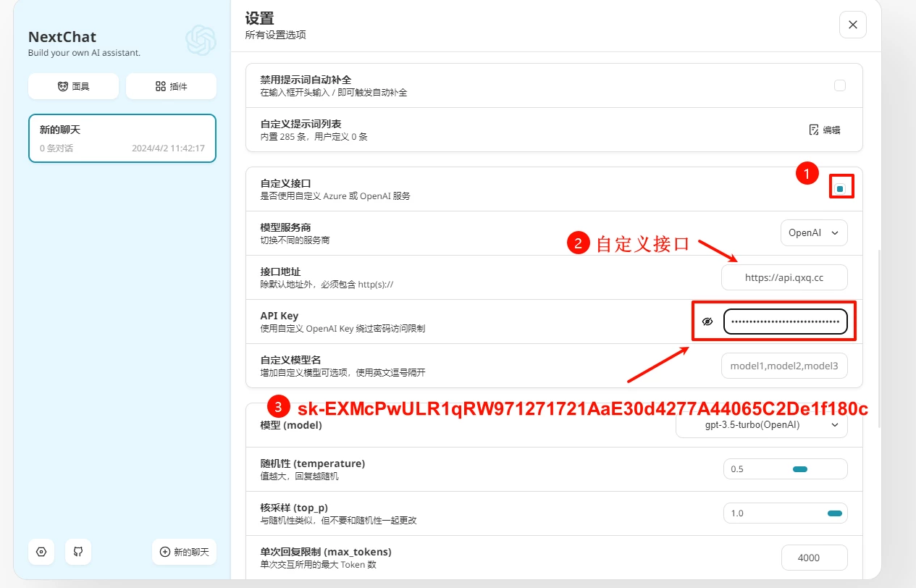Click the endpoint URL field https://api.qxq.cc

[783, 277]
